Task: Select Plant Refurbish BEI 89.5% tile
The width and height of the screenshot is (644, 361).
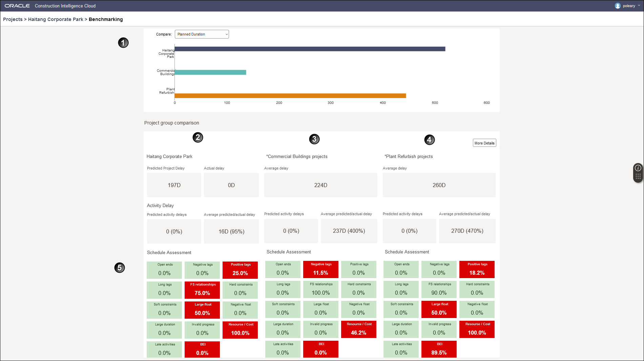Action: [x=439, y=349]
